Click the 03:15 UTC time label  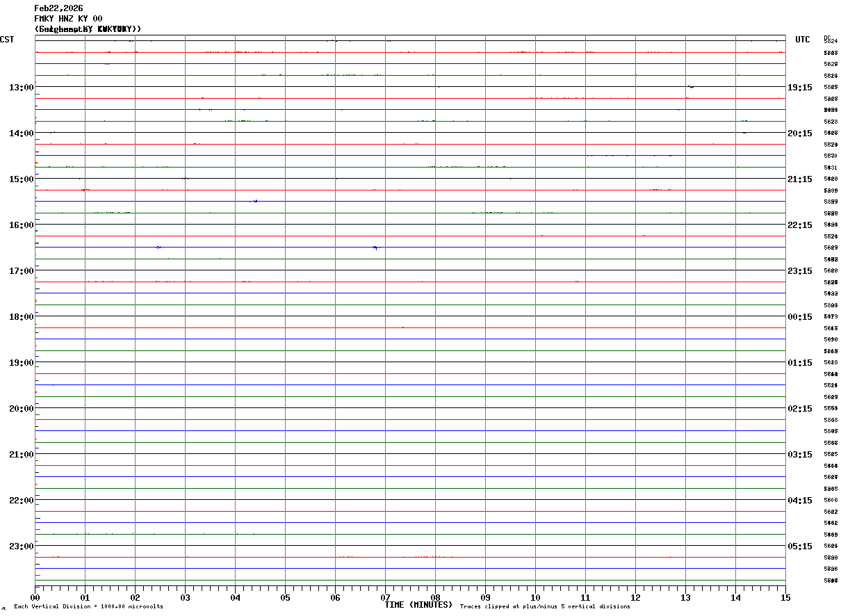click(x=800, y=455)
